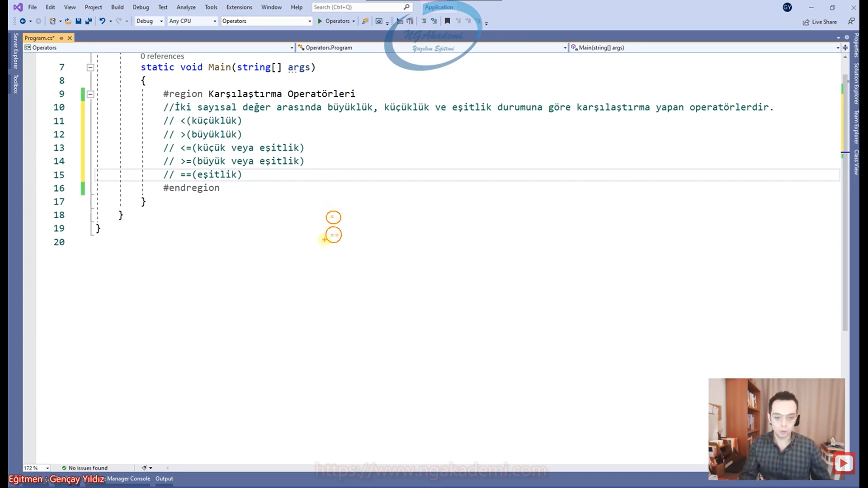Screen dimensions: 868x488
Task: Open the Undo history dropdown arrow
Action: click(110, 21)
